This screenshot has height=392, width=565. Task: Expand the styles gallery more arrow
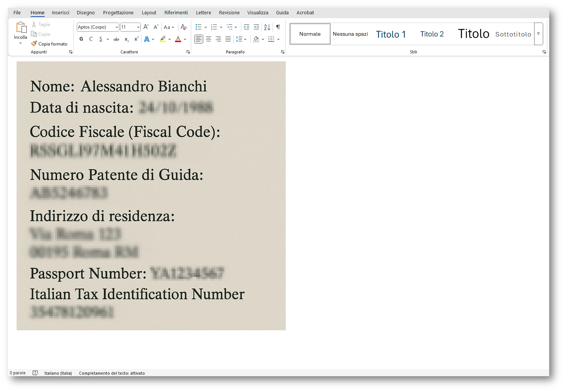tap(539, 34)
